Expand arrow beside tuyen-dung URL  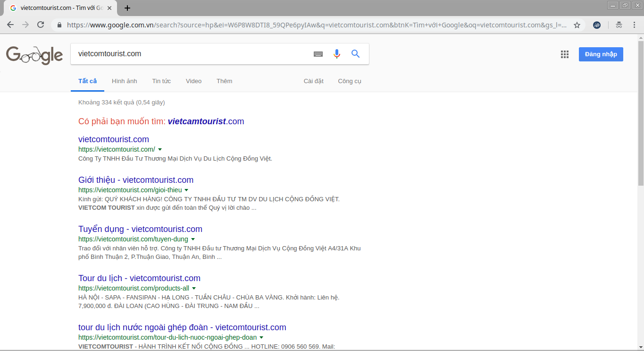click(x=193, y=240)
